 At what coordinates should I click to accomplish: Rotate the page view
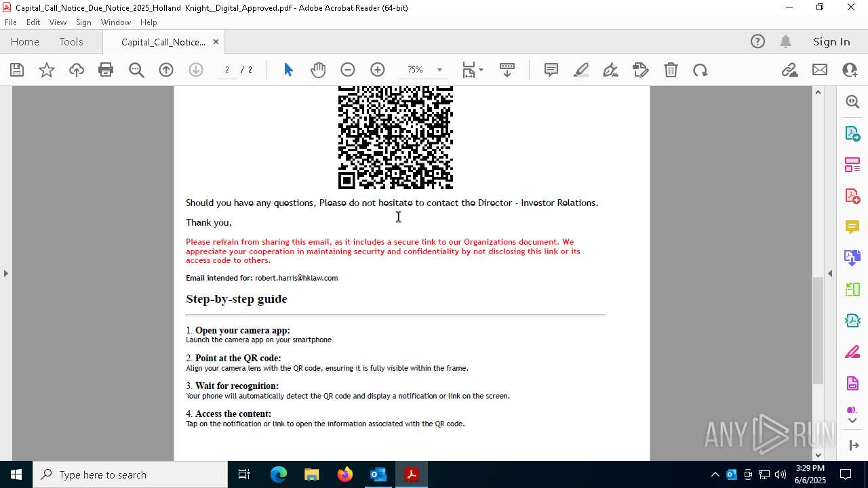point(701,70)
